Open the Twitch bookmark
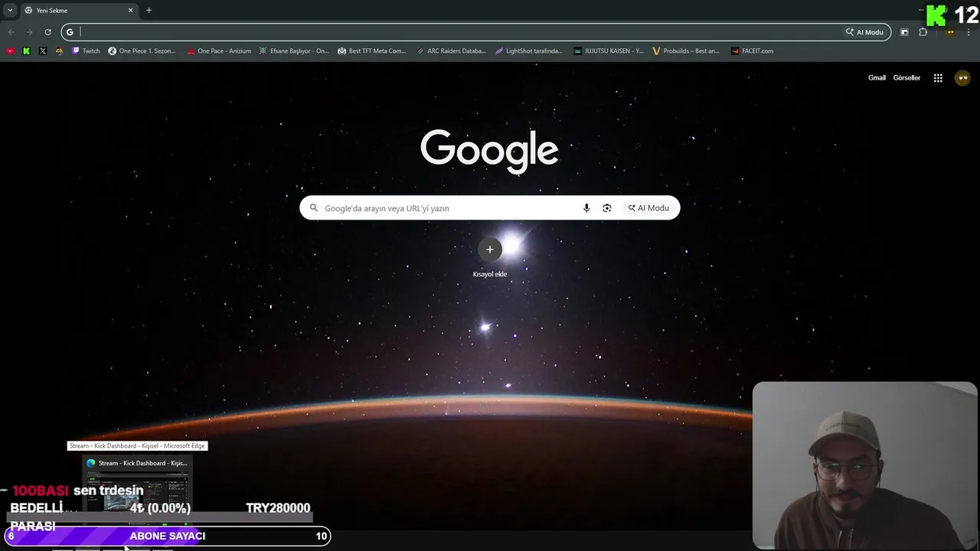 pyautogui.click(x=86, y=51)
